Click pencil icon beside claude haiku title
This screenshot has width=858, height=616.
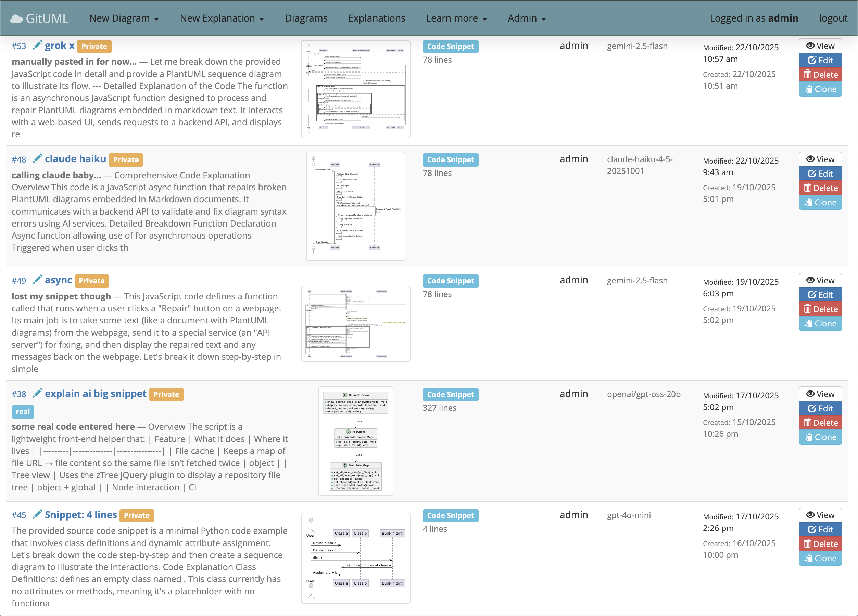37,159
